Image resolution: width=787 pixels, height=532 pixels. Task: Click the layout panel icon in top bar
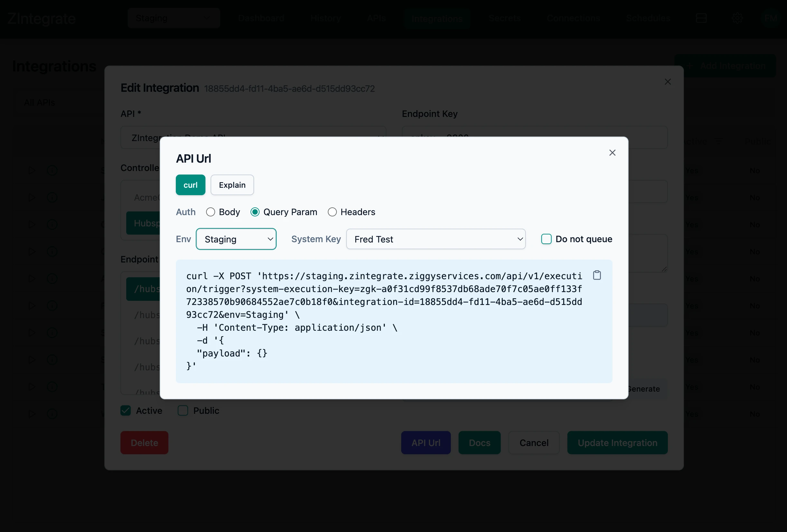701,18
